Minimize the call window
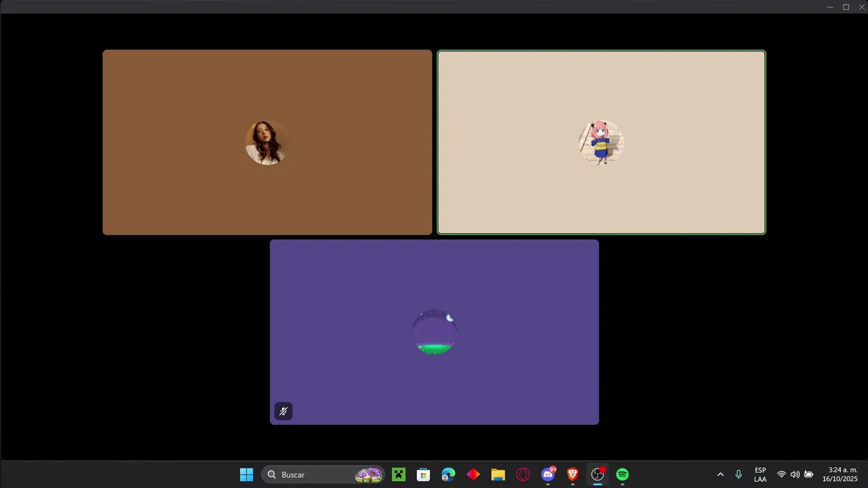Screen dimensions: 868x488 tap(830, 7)
